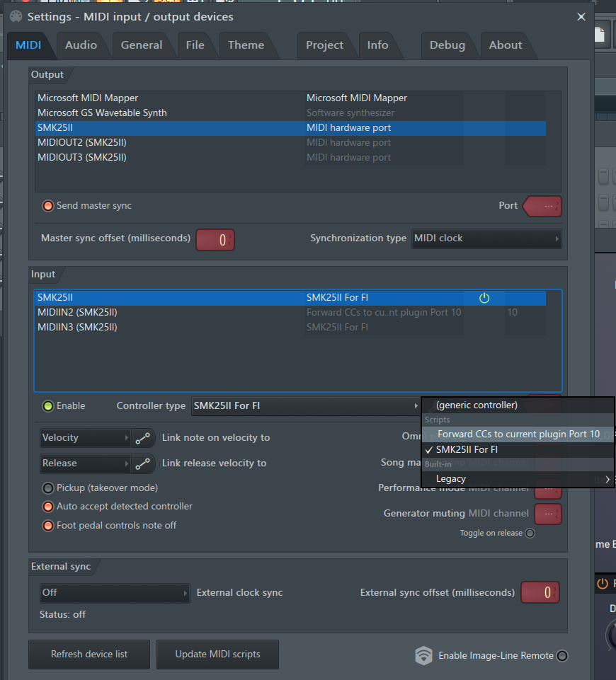Screen dimensions: 616x680
Task: Click Master sync offset value field
Action: [x=215, y=240]
